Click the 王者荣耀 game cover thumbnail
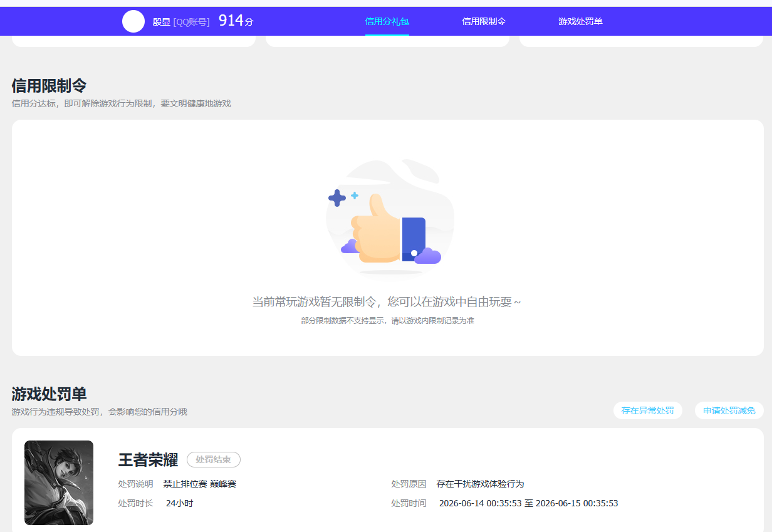Screen dimensions: 772x532 (x=59, y=482)
